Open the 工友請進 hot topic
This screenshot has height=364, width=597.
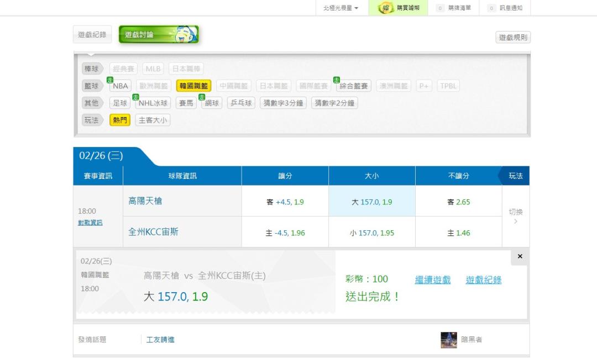(160, 340)
